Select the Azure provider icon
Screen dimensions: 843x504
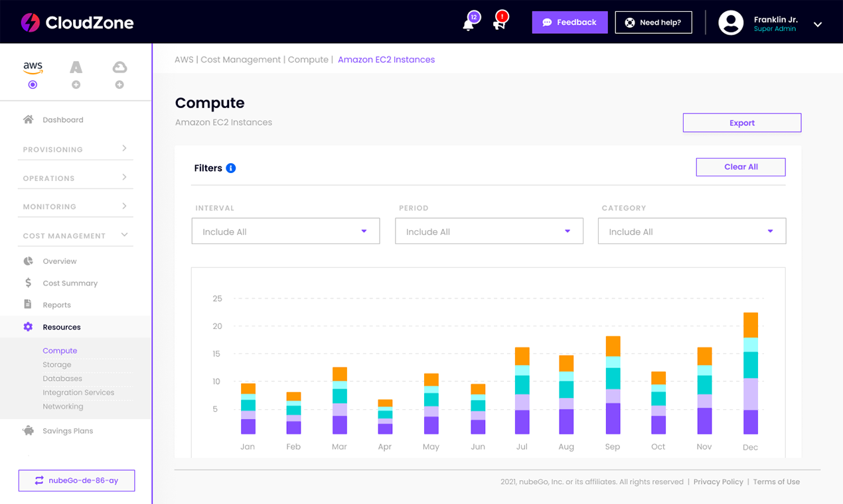click(76, 67)
